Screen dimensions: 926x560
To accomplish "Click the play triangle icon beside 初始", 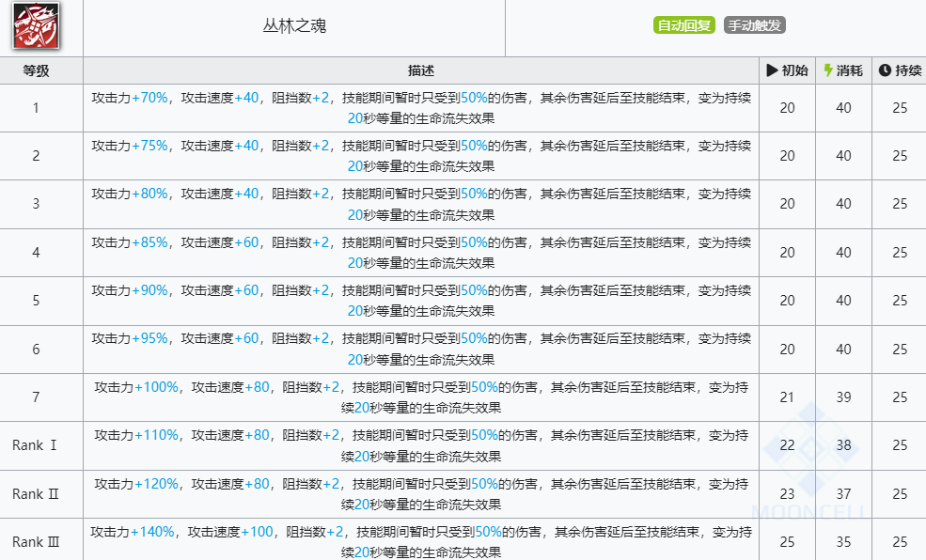I will [x=772, y=70].
